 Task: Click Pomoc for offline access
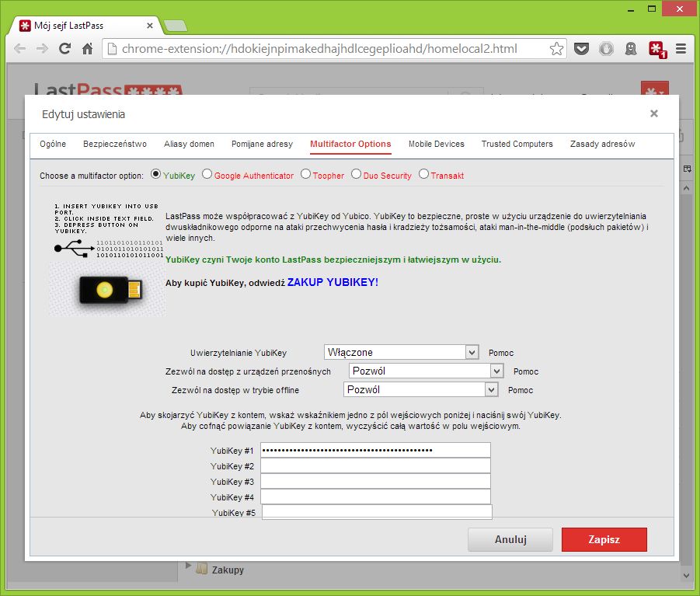pyautogui.click(x=521, y=390)
